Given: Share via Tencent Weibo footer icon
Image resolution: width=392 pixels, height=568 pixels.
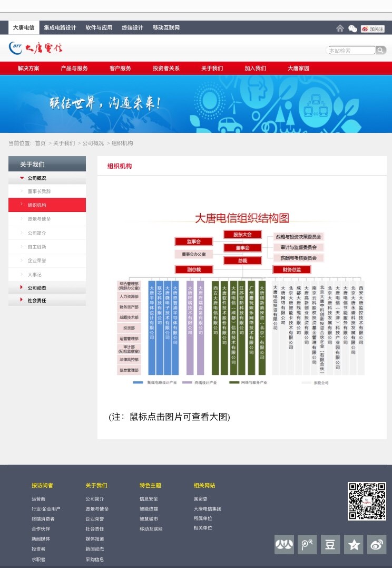Looking at the screenshot, I should [x=307, y=544].
